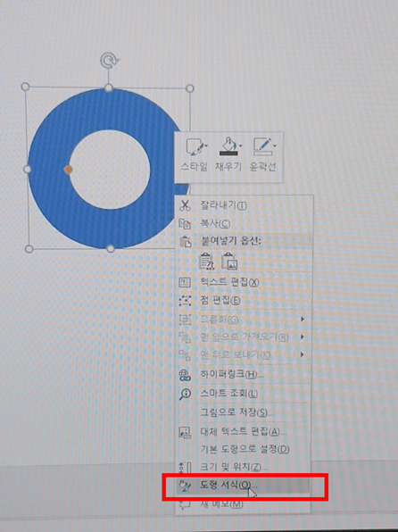Click the left-middle resize handle of the shape
Viewport: 398px width, 532px height.
click(27, 169)
